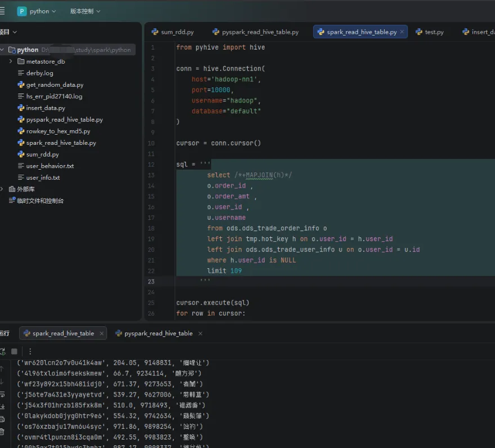
Task: Open the 版本控制 version control dropdown
Action: (x=85, y=11)
